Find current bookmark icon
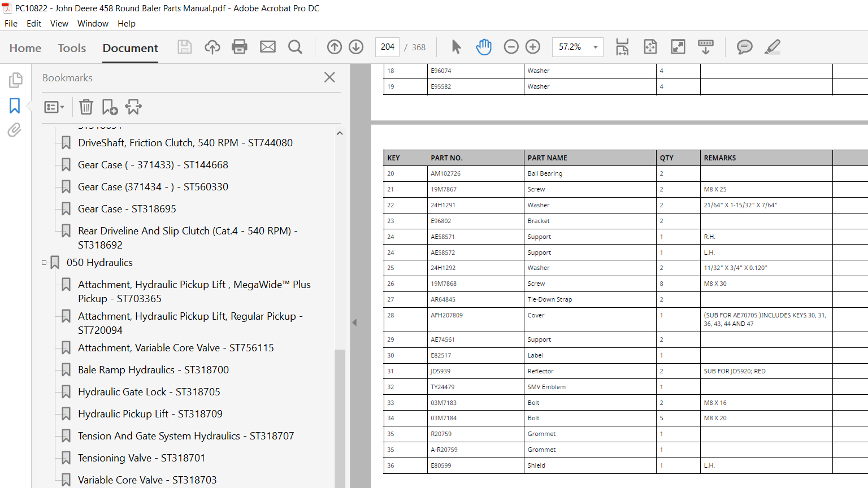868x488 pixels. (x=133, y=107)
